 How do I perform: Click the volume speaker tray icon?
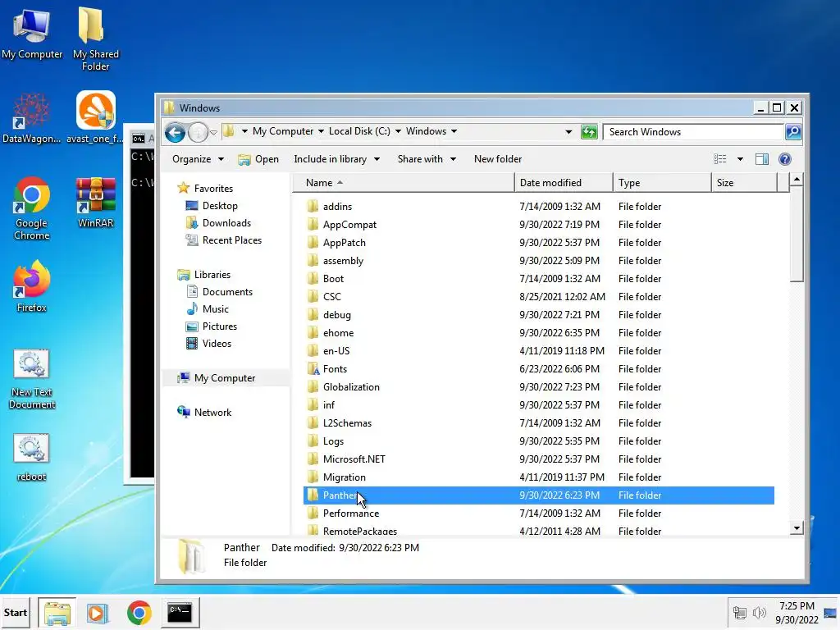pyautogui.click(x=759, y=613)
